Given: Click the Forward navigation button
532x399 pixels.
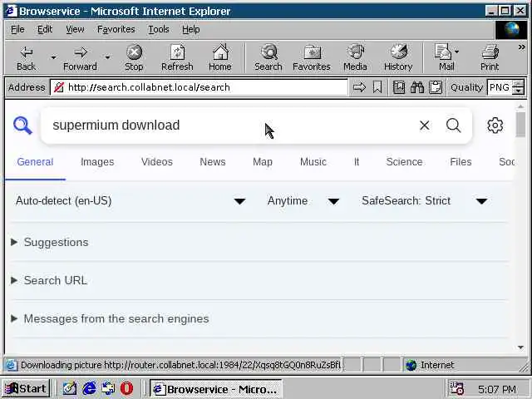Looking at the screenshot, I should coord(80,58).
